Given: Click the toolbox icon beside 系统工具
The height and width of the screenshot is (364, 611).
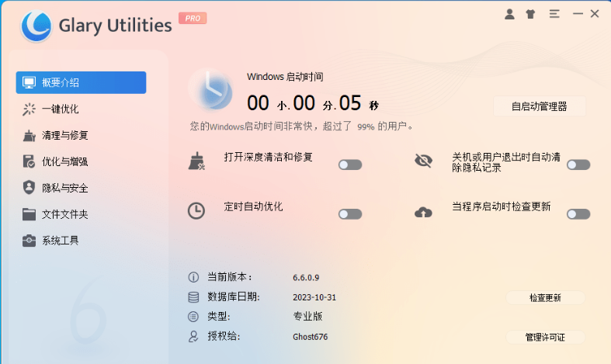Looking at the screenshot, I should point(29,241).
